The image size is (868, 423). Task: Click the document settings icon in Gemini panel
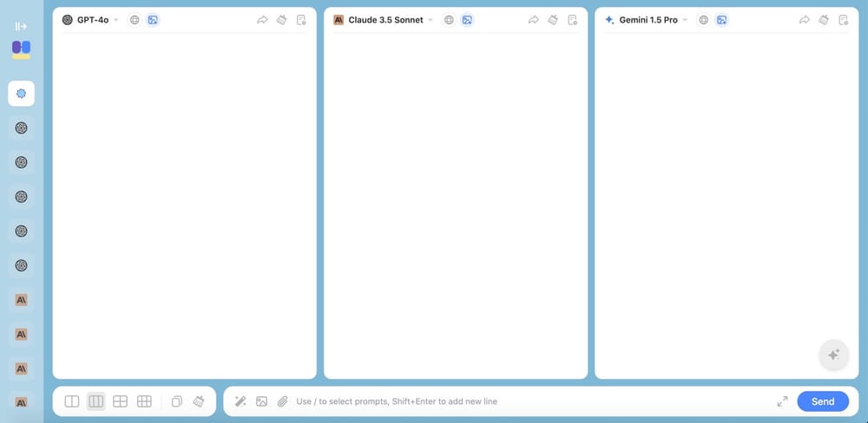(x=843, y=20)
